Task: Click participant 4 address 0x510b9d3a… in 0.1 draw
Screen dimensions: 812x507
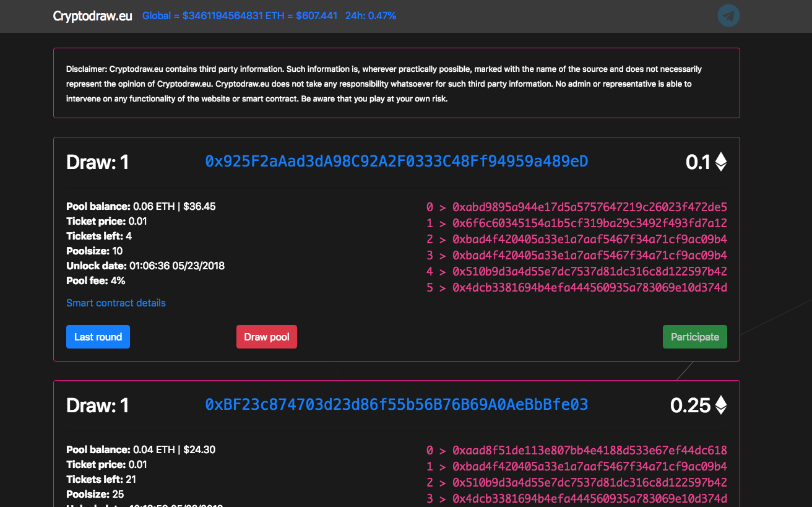Action: pos(590,271)
